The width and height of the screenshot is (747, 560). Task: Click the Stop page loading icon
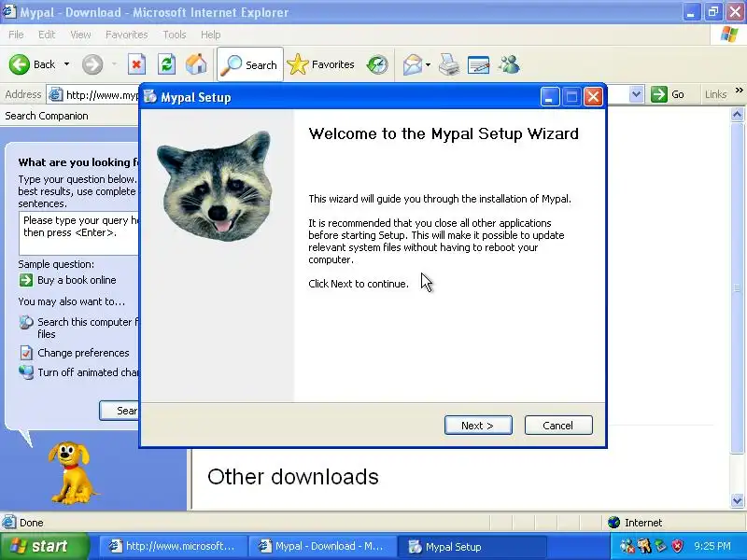coord(136,64)
